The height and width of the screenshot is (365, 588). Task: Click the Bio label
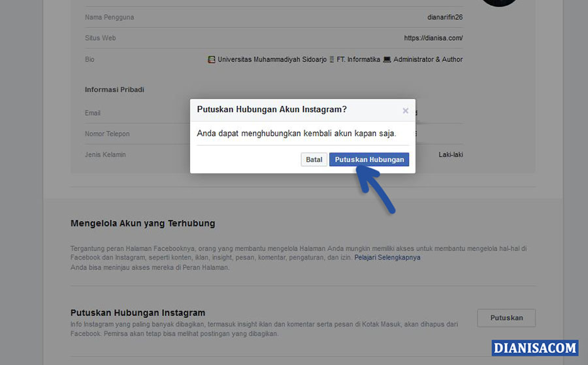point(90,60)
